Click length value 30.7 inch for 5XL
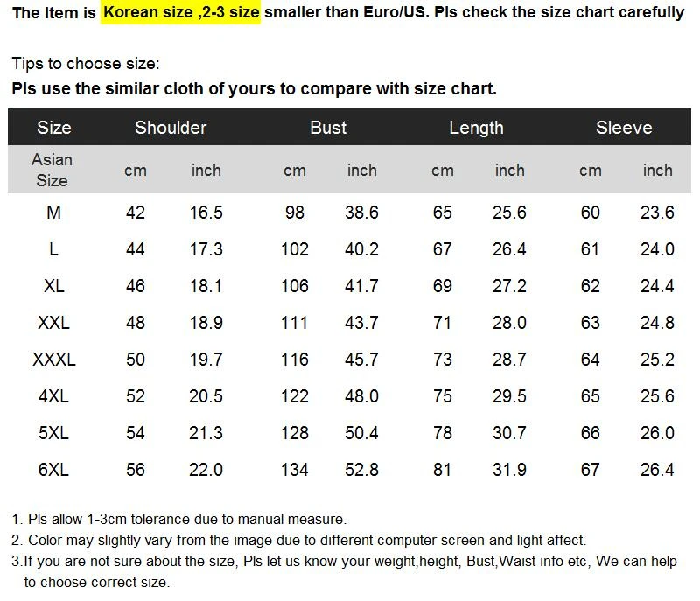Image resolution: width=700 pixels, height=601 pixels. (509, 433)
